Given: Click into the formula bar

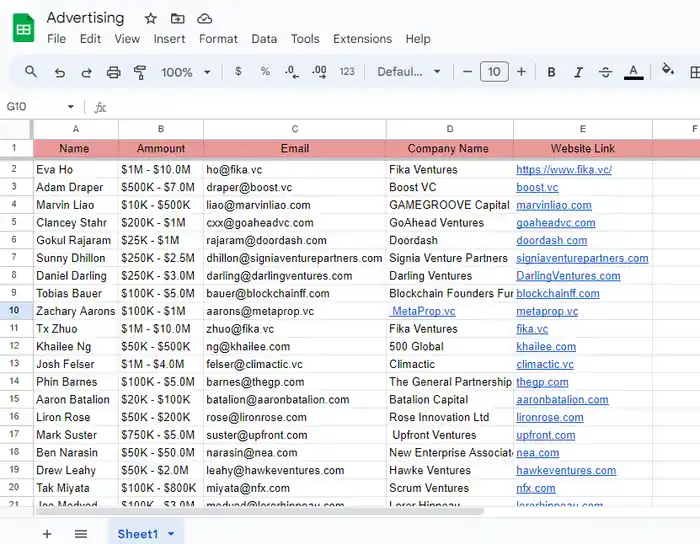Looking at the screenshot, I should point(402,107).
